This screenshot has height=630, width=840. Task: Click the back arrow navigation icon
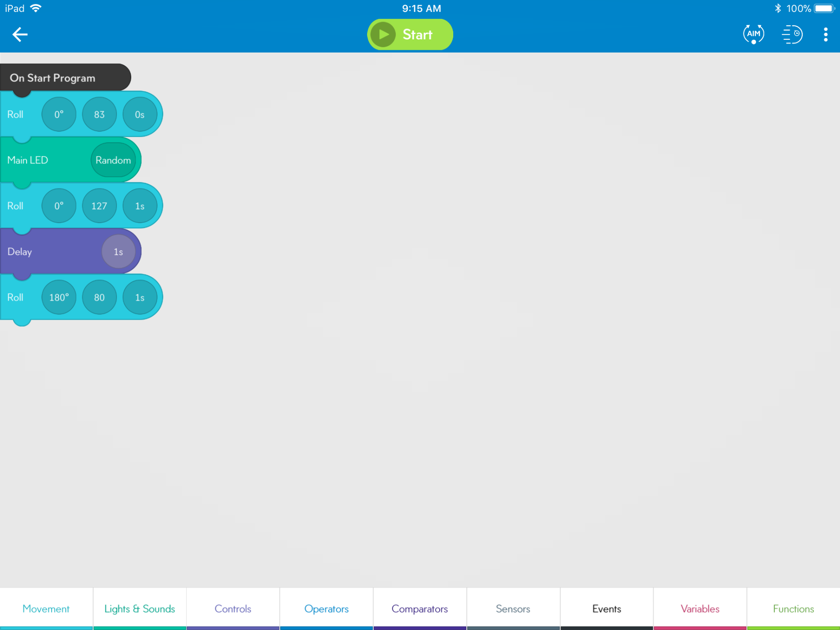(x=20, y=35)
